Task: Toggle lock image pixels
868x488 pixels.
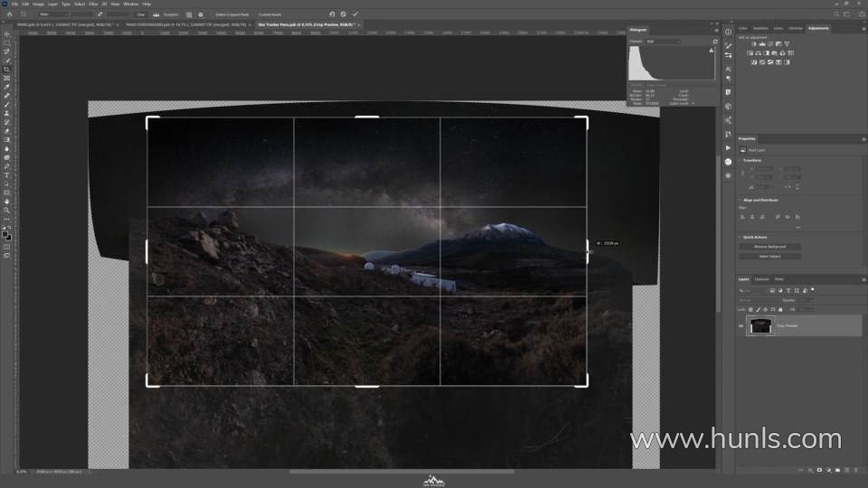Action: tap(758, 310)
